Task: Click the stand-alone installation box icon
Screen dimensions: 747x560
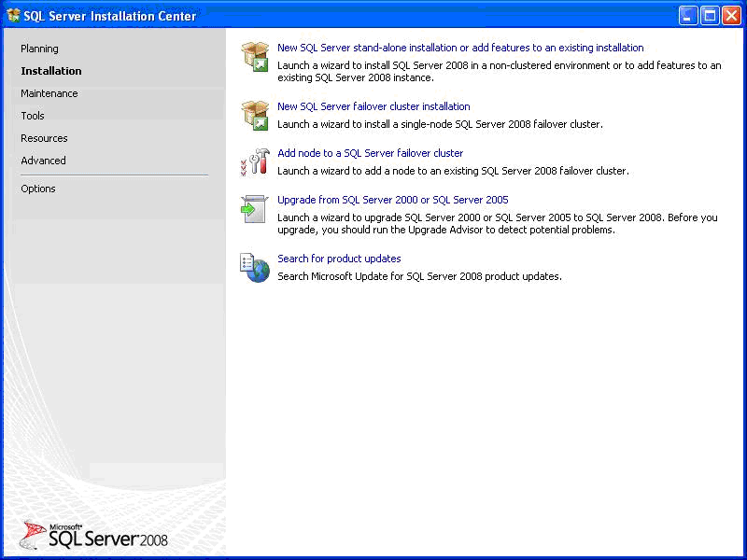Action: (x=255, y=57)
